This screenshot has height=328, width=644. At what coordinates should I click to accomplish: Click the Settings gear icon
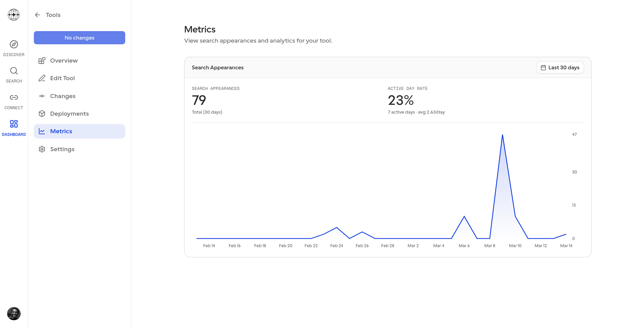(42, 149)
